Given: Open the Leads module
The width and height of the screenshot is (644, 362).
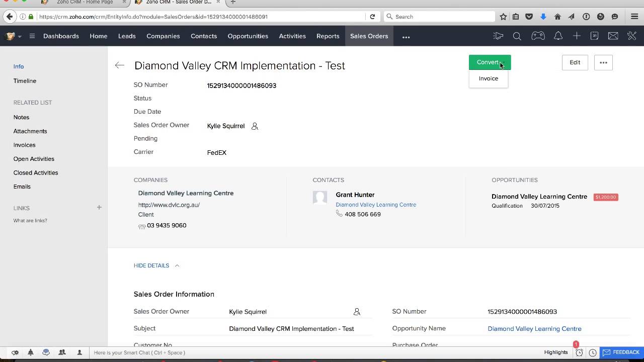Looking at the screenshot, I should (127, 36).
